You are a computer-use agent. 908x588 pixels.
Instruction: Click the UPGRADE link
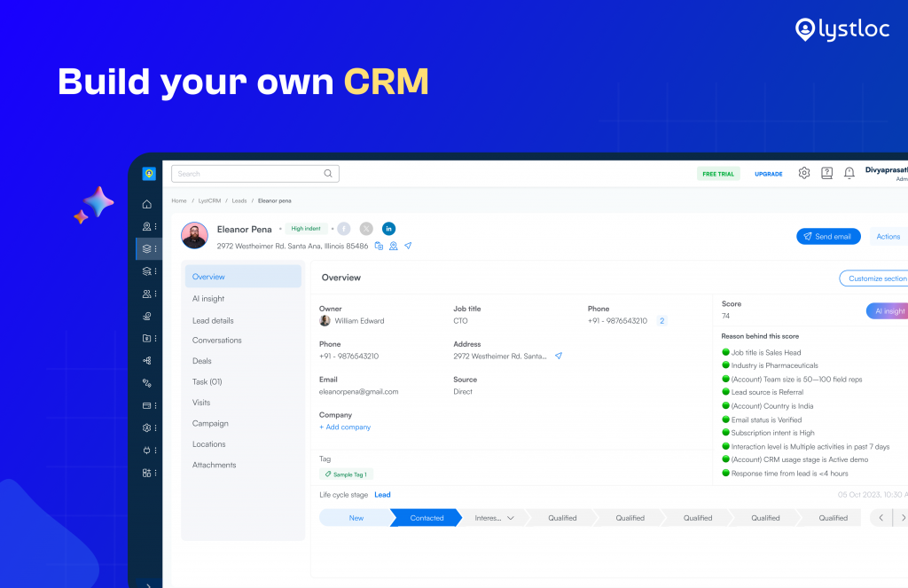769,174
